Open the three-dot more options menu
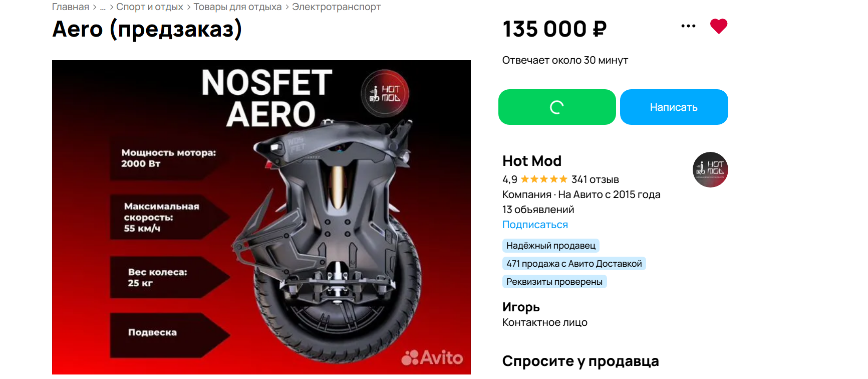 pos(688,26)
